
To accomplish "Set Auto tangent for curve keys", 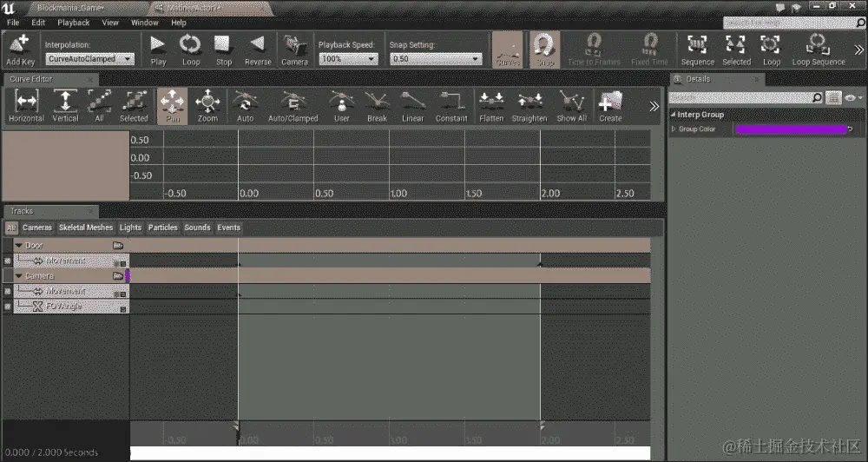I will 246,106.
